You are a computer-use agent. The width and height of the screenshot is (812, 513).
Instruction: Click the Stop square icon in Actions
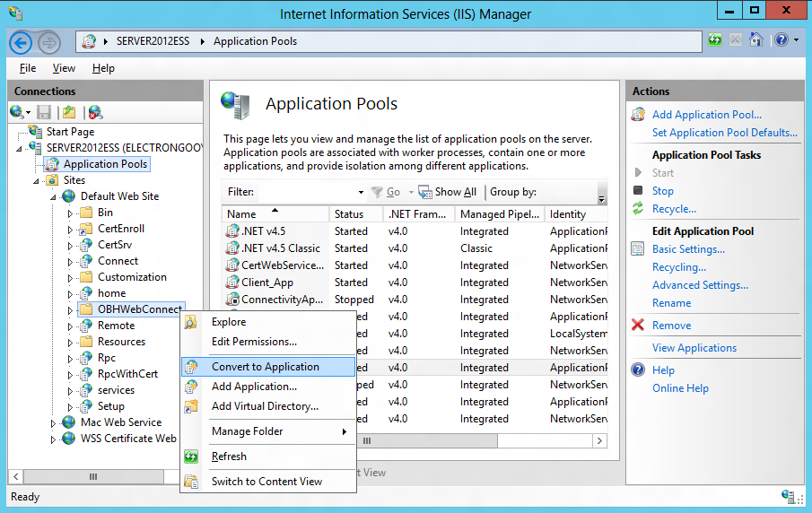tap(638, 190)
